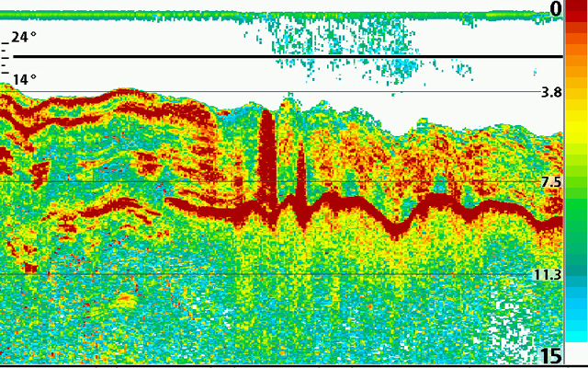Click the "15" maximum depth label
The image size is (588, 368).
click(551, 355)
